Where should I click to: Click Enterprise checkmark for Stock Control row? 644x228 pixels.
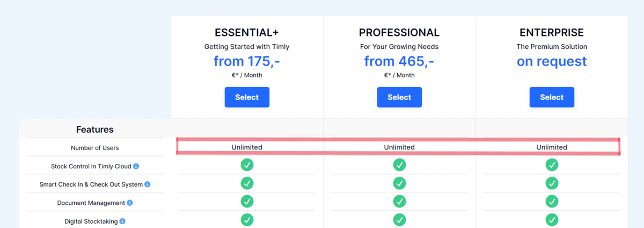(x=552, y=165)
